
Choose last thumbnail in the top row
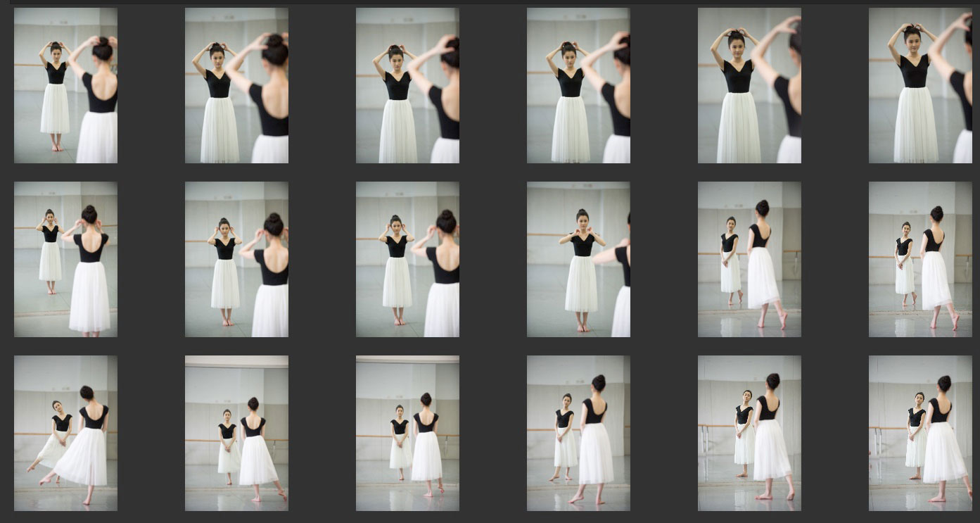pos(920,85)
